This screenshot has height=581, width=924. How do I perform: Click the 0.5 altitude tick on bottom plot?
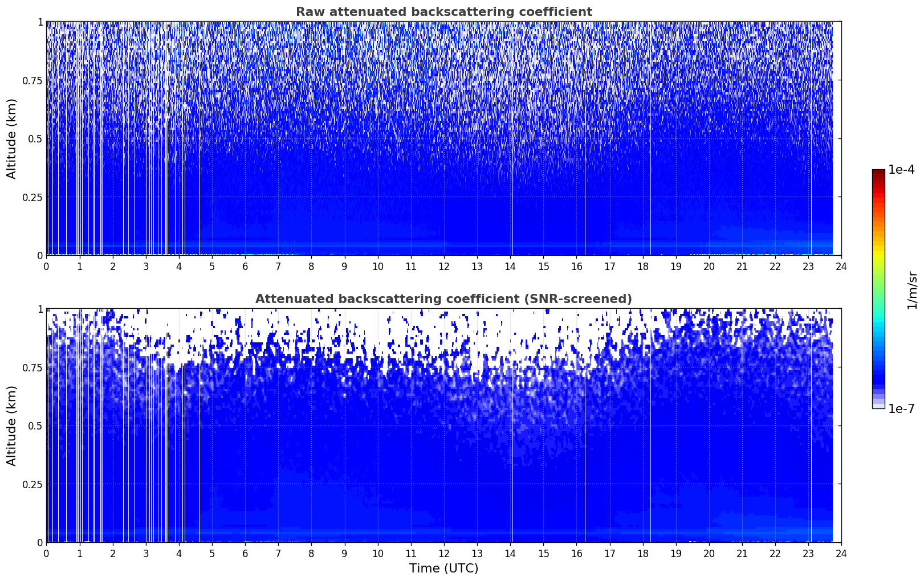pyautogui.click(x=36, y=426)
